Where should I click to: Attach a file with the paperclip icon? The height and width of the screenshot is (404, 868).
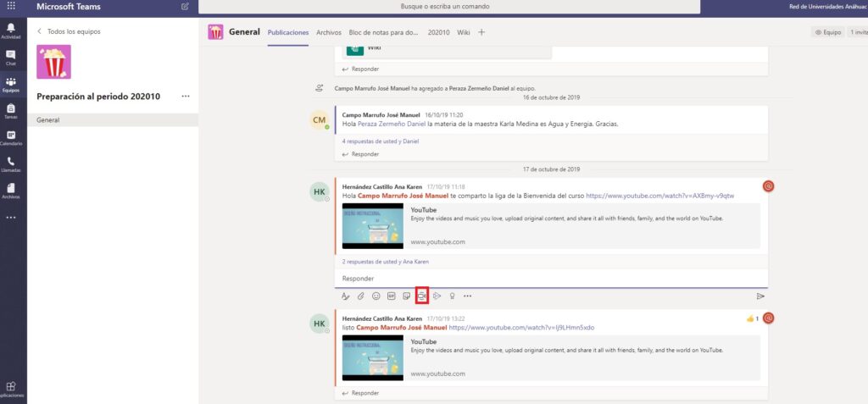(360, 296)
